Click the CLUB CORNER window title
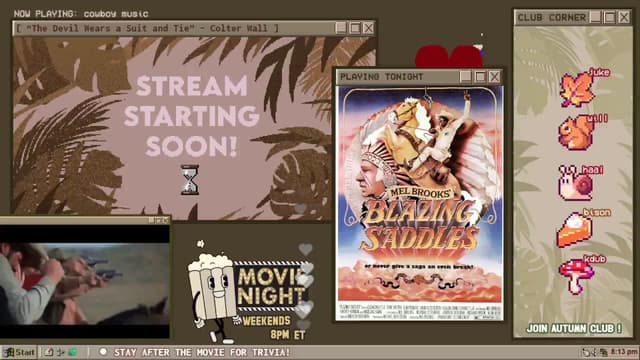 (551, 18)
